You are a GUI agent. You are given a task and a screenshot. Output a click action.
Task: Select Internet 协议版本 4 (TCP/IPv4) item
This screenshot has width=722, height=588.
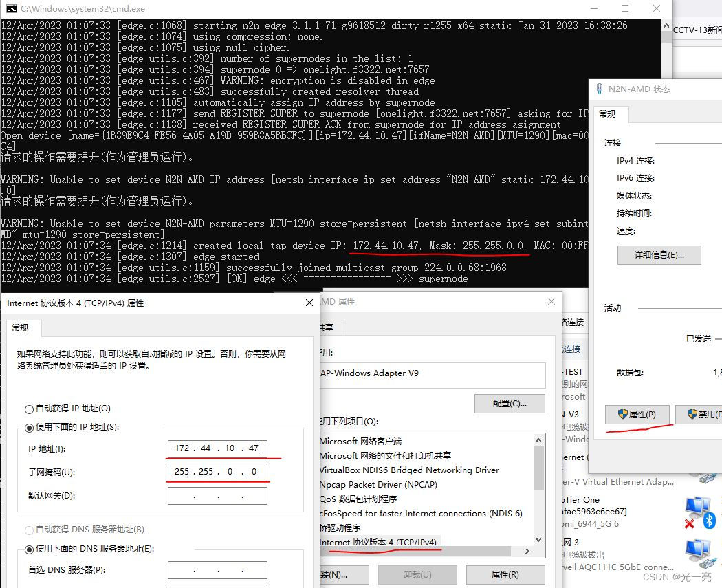378,542
